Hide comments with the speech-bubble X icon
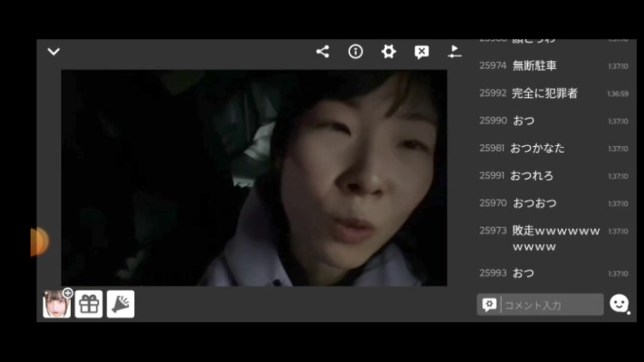 (x=421, y=52)
